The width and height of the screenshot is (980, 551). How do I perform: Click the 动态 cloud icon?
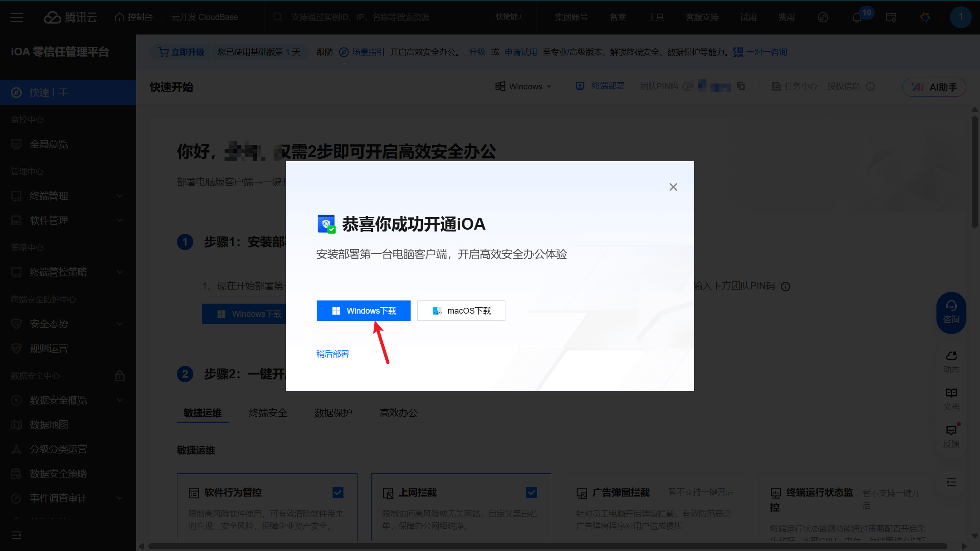[951, 361]
